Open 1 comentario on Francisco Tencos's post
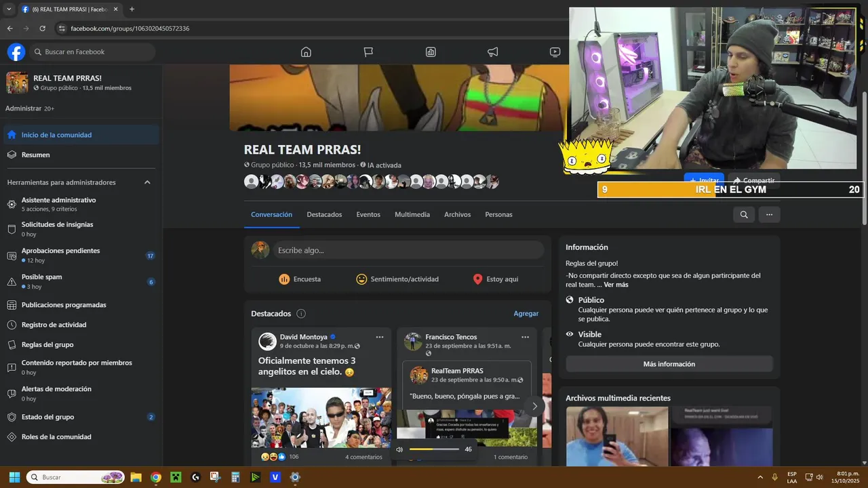The height and width of the screenshot is (488, 868). (510, 457)
